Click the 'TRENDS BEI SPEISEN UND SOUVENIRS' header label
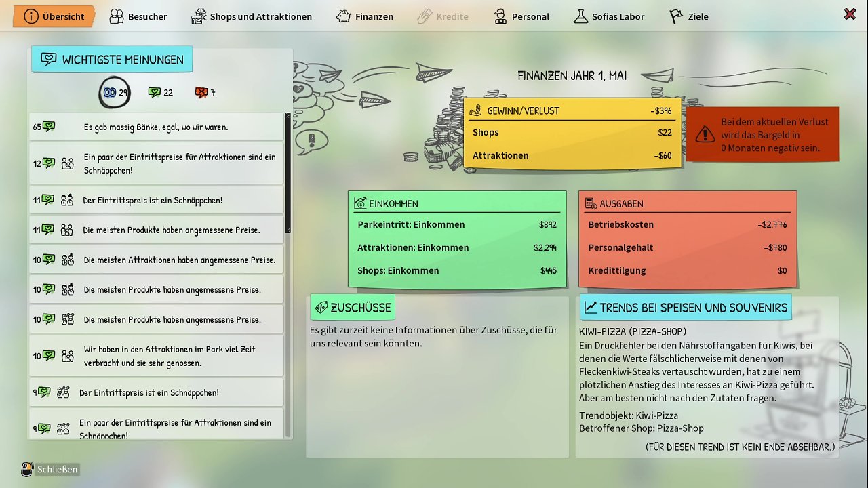 click(x=694, y=308)
